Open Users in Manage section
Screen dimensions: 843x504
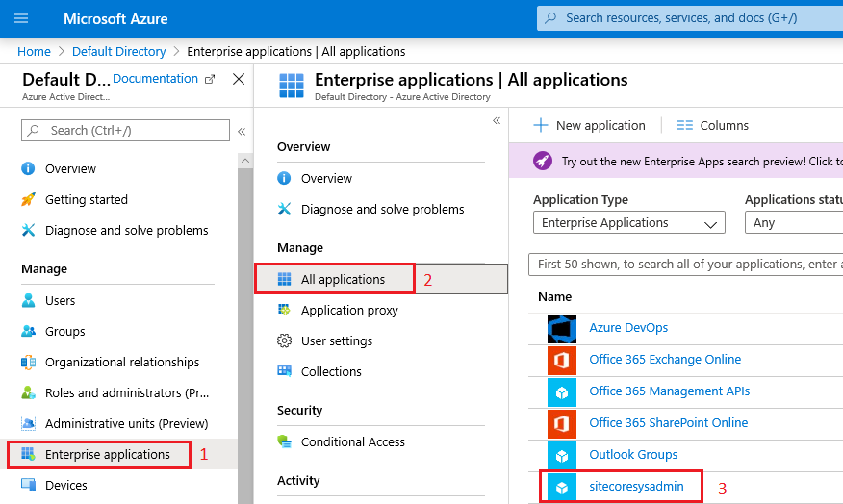point(61,301)
